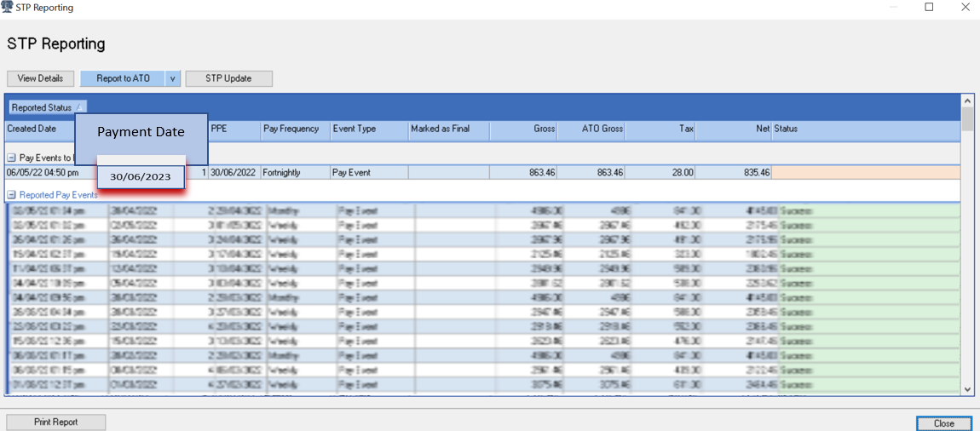The image size is (980, 431).
Task: Click the Close button at bottom right
Action: (x=943, y=422)
